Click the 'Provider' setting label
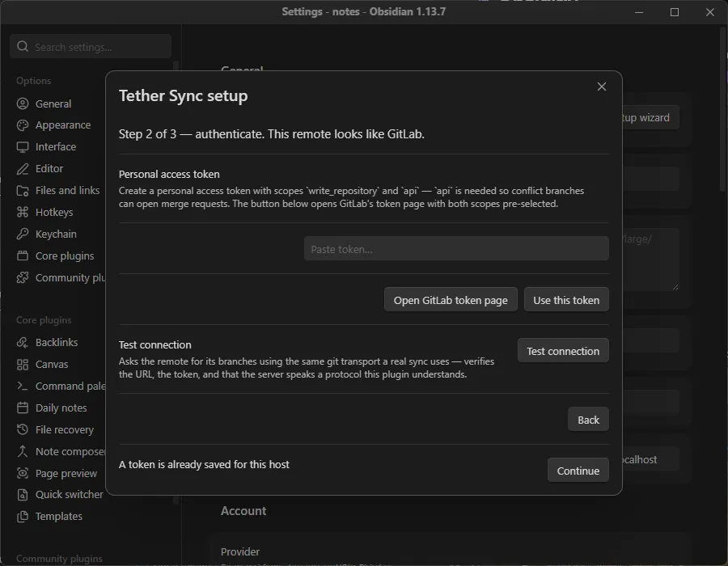Screen dimensions: 728x566 coord(240,551)
